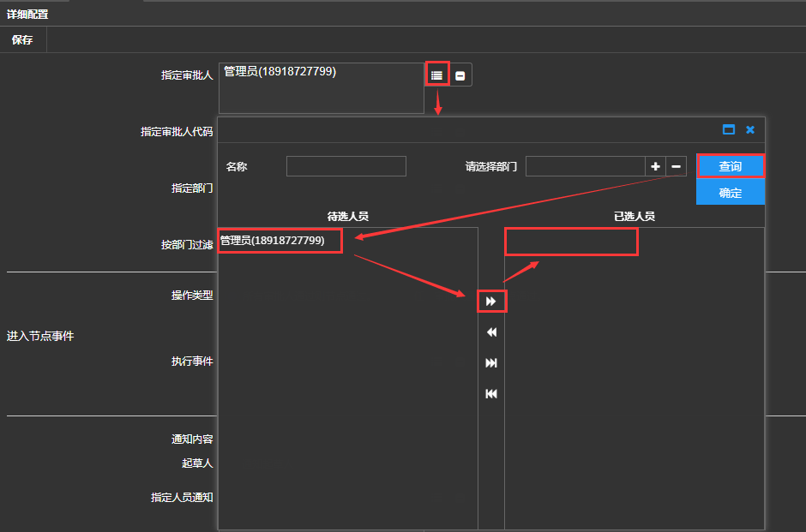Click the 指定审批人 text box
The height and width of the screenshot is (532, 806).
click(321, 87)
